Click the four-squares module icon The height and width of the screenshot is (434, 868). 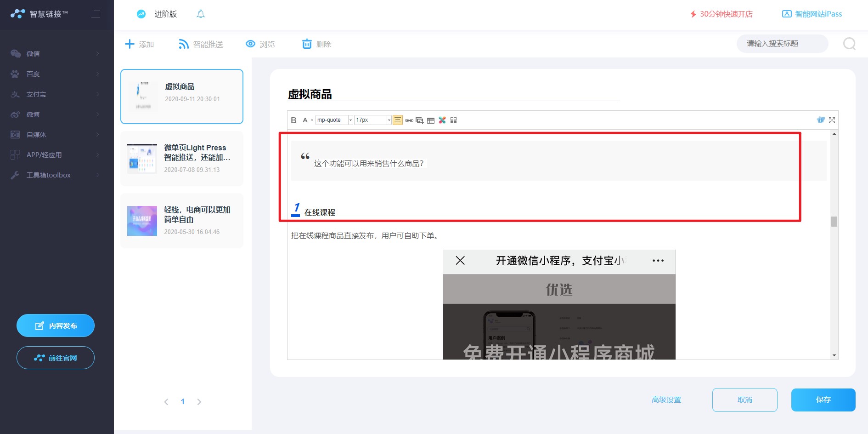click(x=453, y=120)
